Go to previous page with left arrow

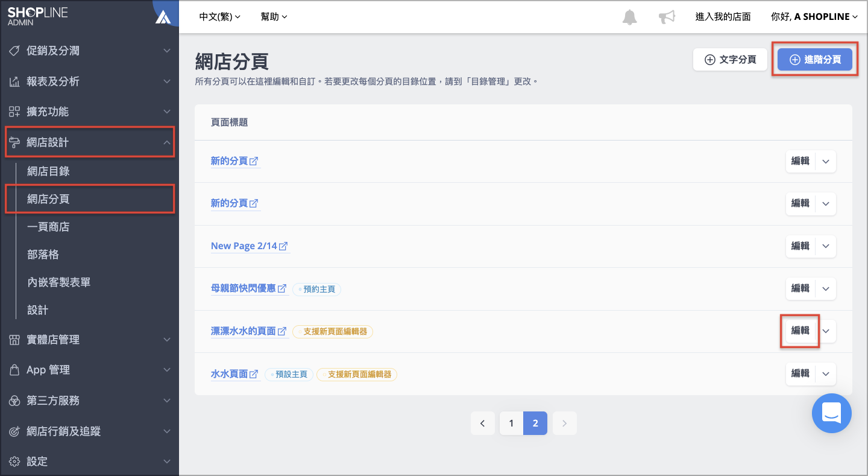click(x=483, y=424)
